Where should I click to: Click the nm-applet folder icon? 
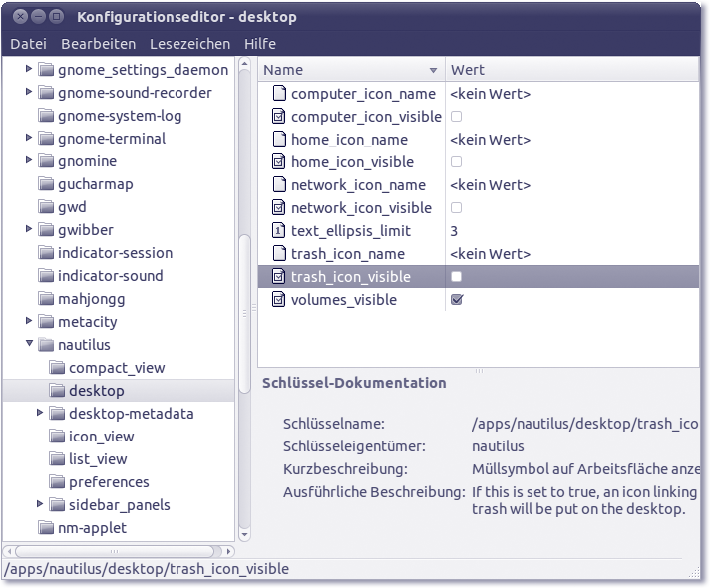click(45, 528)
